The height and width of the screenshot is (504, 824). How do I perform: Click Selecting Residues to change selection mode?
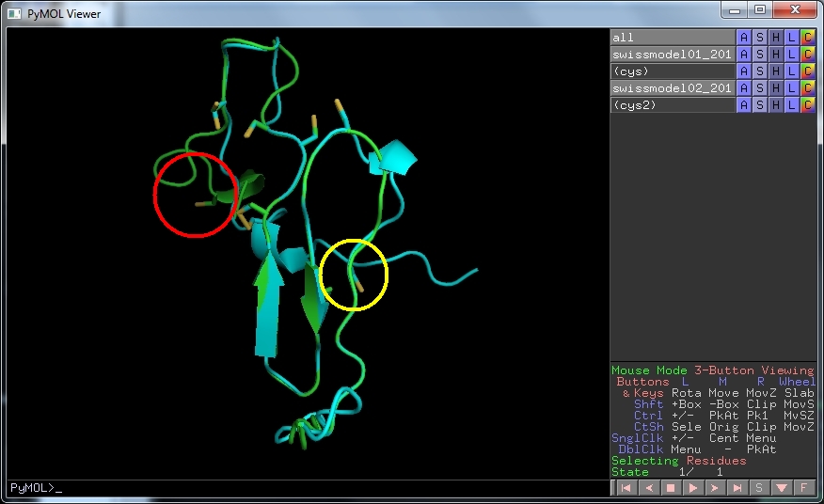pos(678,461)
